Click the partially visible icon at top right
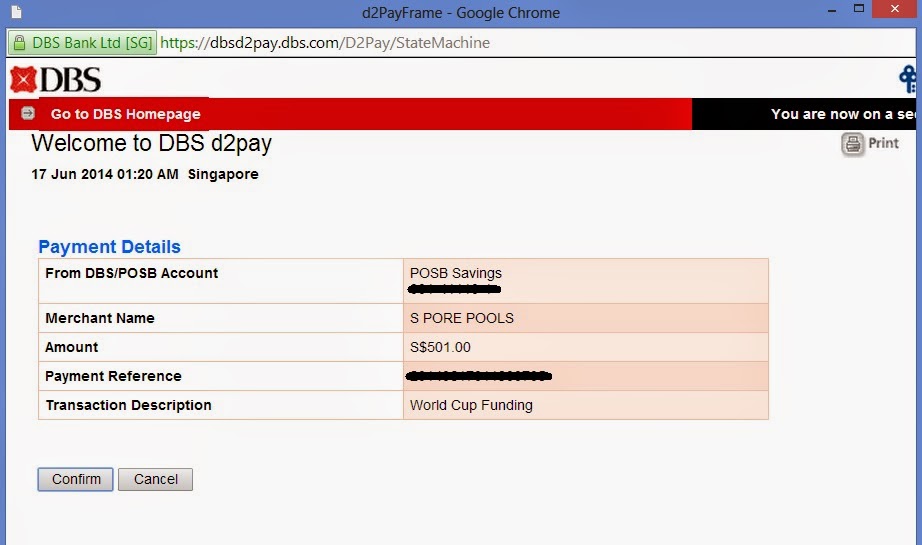Image resolution: width=922 pixels, height=545 pixels. point(908,79)
